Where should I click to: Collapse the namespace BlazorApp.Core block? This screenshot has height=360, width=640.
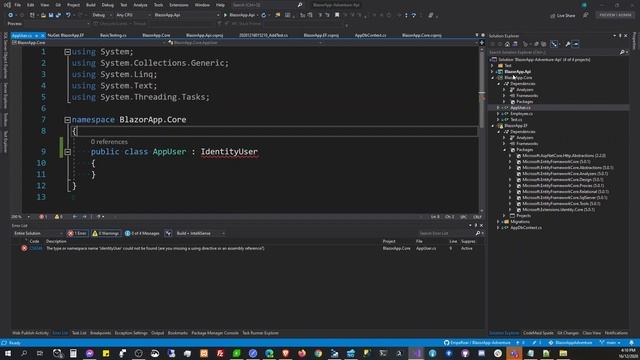pyautogui.click(x=67, y=120)
